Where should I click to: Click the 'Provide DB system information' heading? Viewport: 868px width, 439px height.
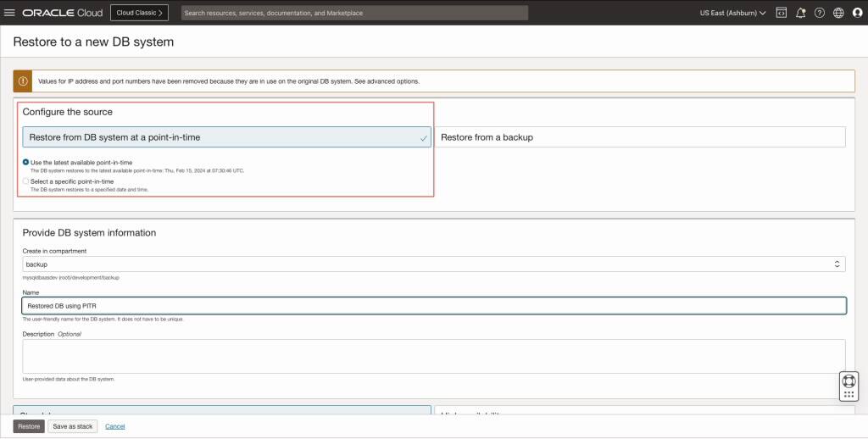(89, 232)
